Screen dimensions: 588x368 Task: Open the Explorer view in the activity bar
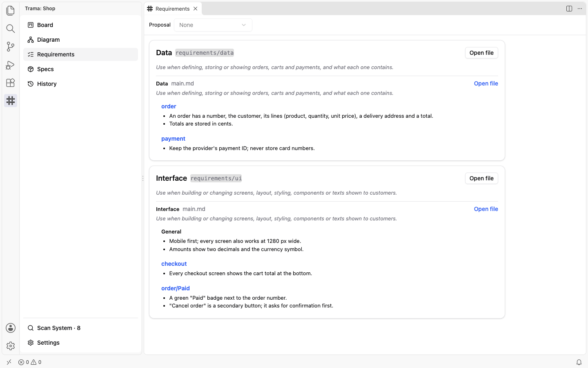[11, 10]
